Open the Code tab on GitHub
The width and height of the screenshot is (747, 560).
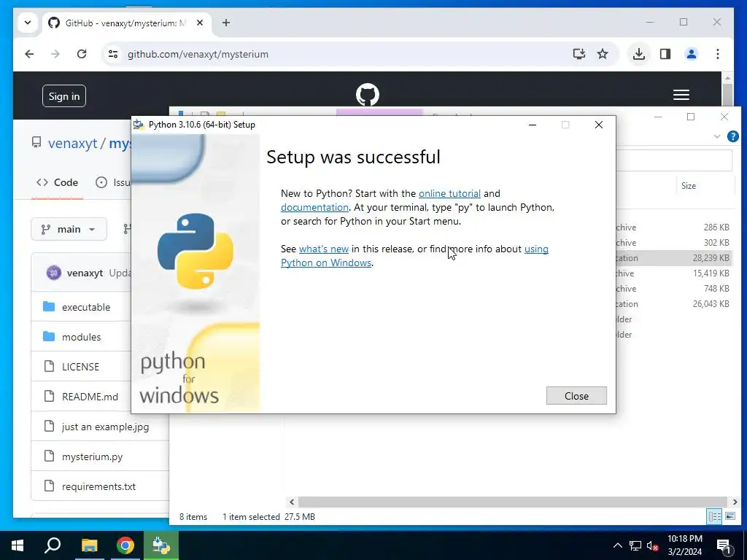[x=57, y=182]
